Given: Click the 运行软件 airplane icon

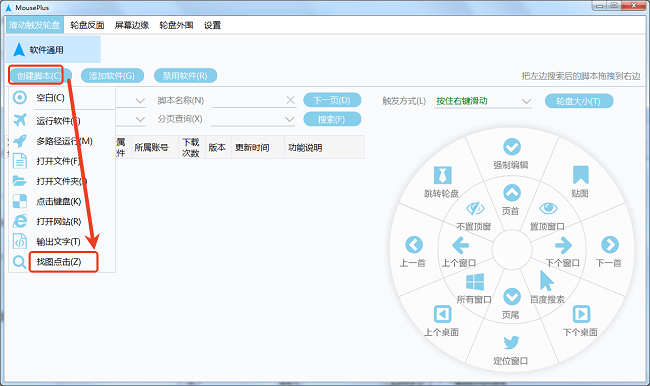Looking at the screenshot, I should 20,120.
